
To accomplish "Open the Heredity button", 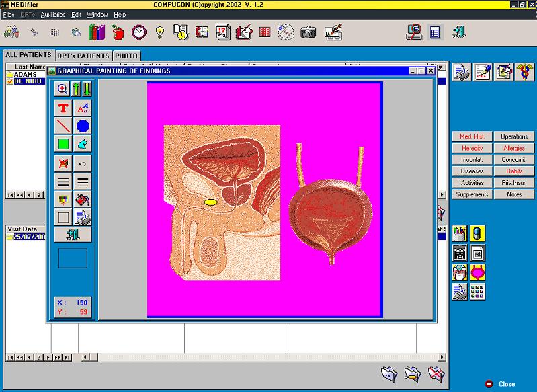I will click(x=472, y=148).
